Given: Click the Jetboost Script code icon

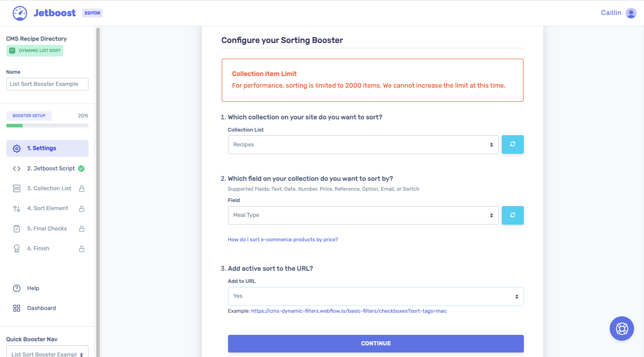Looking at the screenshot, I should [16, 168].
